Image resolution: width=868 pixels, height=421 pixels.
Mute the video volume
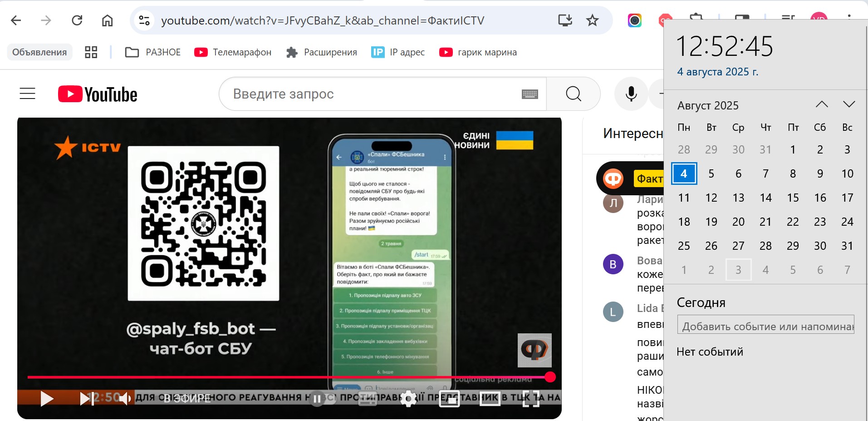125,399
